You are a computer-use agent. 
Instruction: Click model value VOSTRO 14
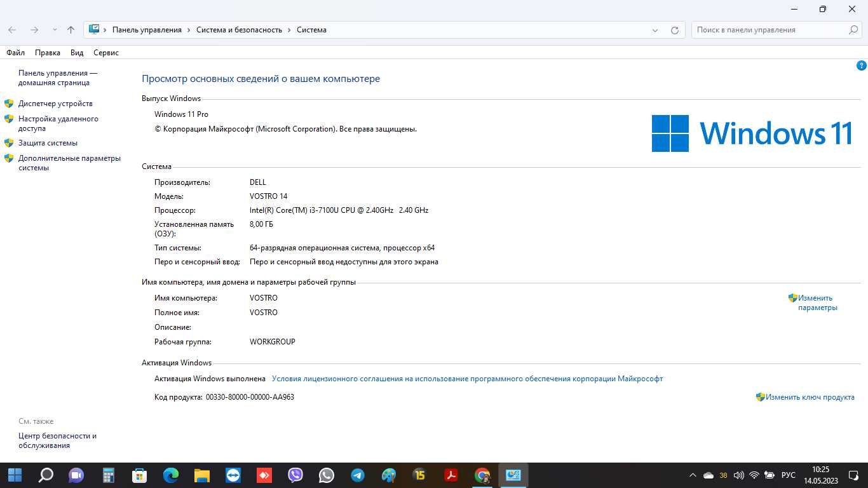pos(268,196)
